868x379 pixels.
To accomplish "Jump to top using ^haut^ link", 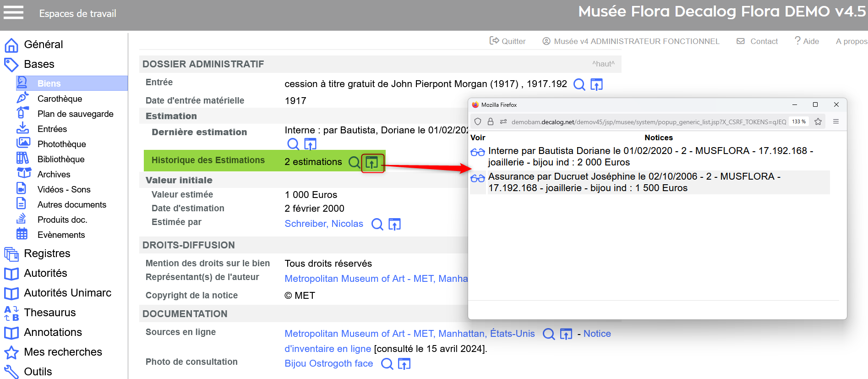I will [603, 64].
